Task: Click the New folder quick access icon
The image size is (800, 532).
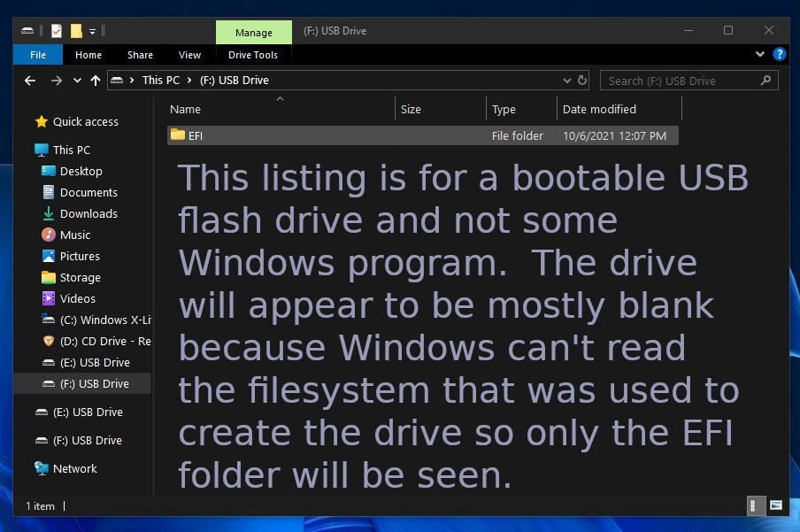Action: [76, 31]
